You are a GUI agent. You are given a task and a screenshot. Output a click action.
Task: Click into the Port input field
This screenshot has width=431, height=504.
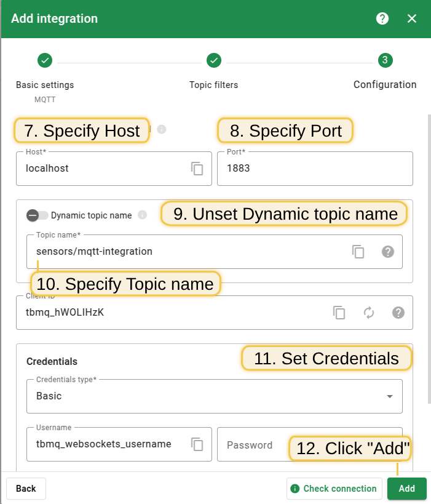click(x=314, y=169)
